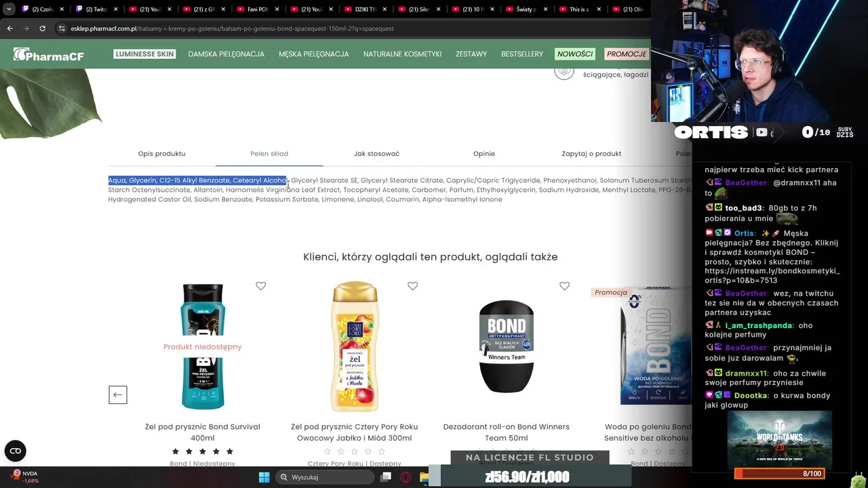The width and height of the screenshot is (868, 488).
Task: Click the PharmaCF logo
Action: coord(49,55)
